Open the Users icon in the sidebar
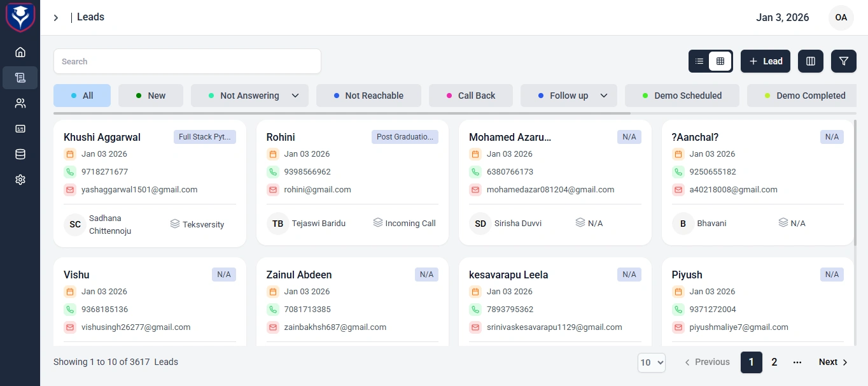Screen dimensions: 868x386 point(20,103)
